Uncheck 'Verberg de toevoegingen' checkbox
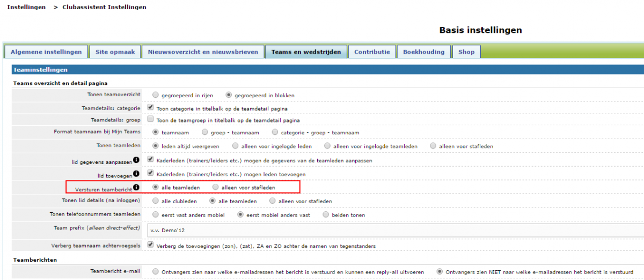 [x=150, y=245]
